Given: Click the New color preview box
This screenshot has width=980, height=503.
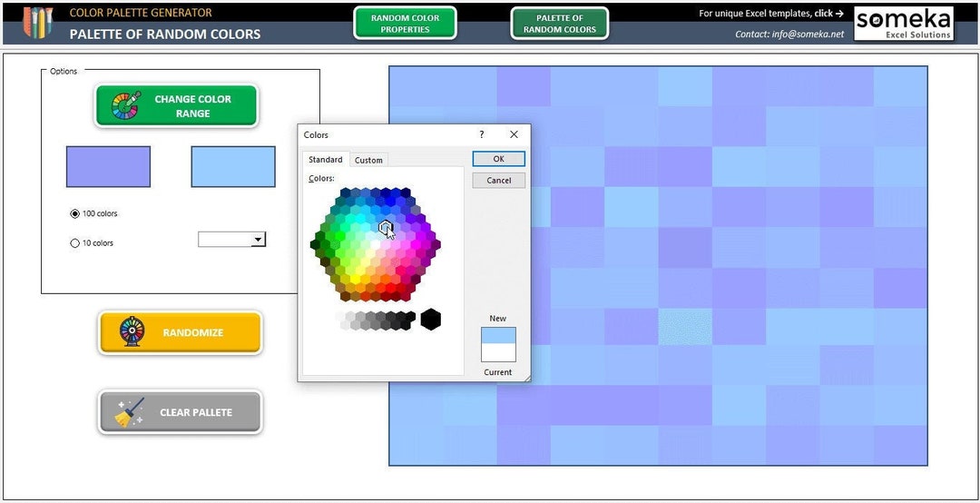Looking at the screenshot, I should coord(498,336).
